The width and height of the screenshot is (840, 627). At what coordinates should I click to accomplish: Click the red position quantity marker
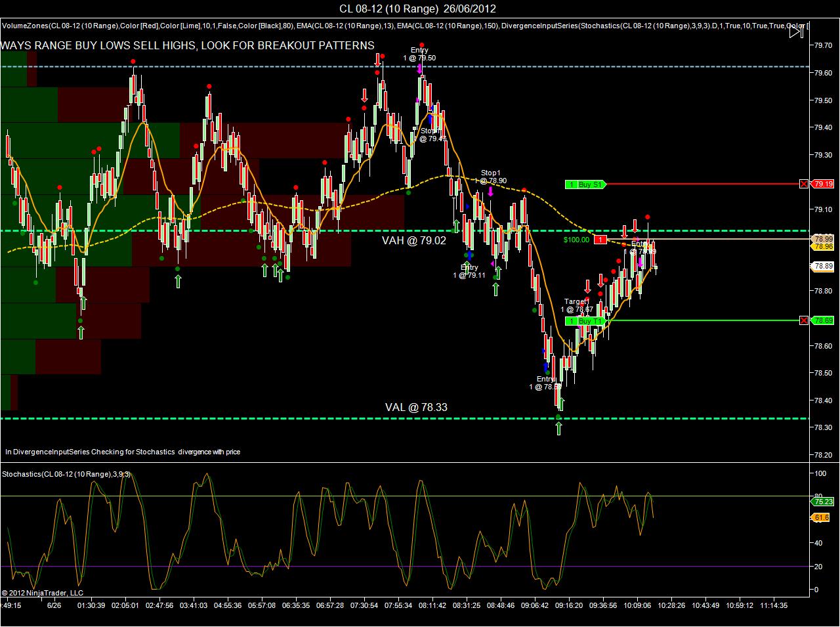[x=600, y=240]
